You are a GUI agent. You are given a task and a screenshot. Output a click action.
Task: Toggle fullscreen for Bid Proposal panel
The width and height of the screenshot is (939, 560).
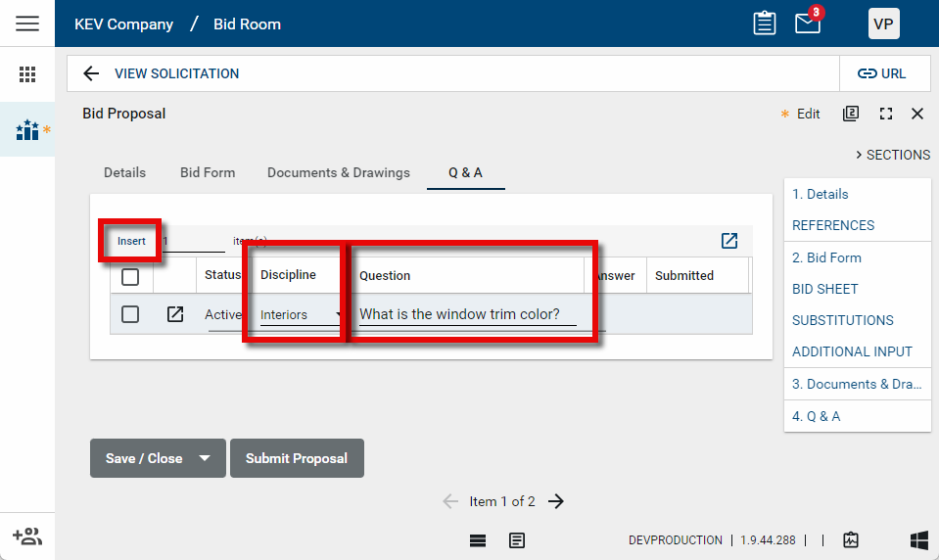pos(886,114)
